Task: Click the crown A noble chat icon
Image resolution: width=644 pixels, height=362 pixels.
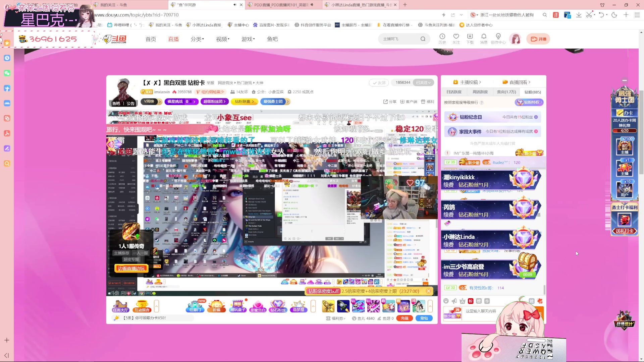Action: pyautogui.click(x=462, y=301)
